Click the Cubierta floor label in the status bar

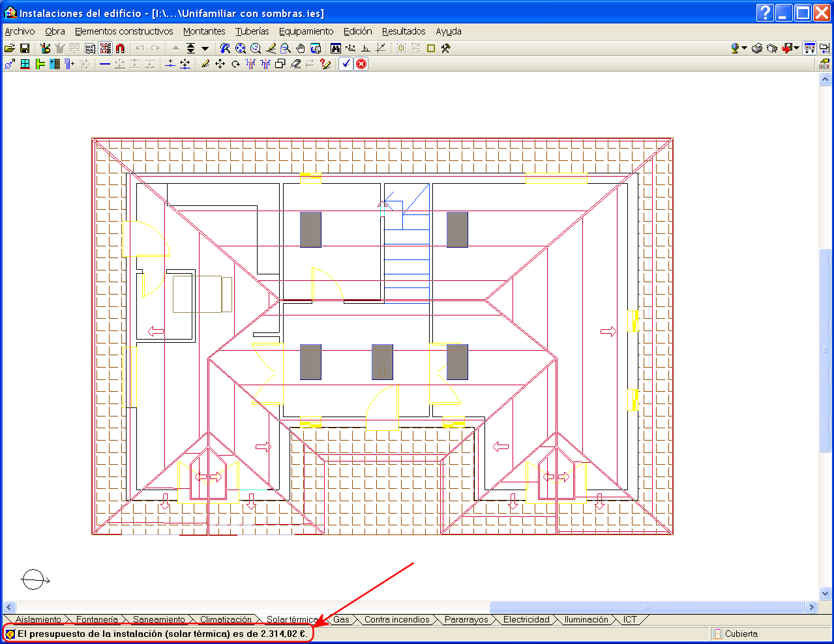tap(741, 634)
